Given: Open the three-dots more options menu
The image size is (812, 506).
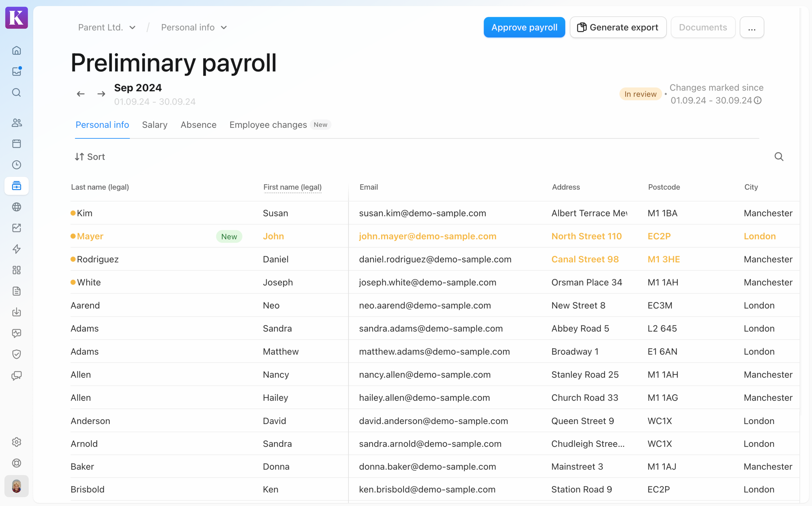Looking at the screenshot, I should coord(752,27).
